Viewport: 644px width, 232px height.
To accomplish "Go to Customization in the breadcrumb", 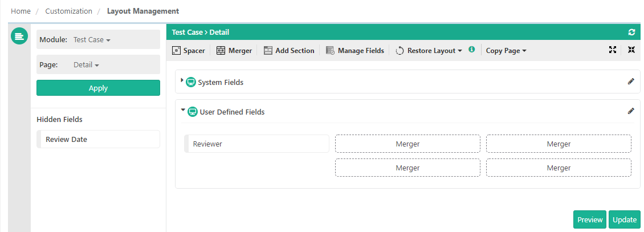I will coord(68,11).
